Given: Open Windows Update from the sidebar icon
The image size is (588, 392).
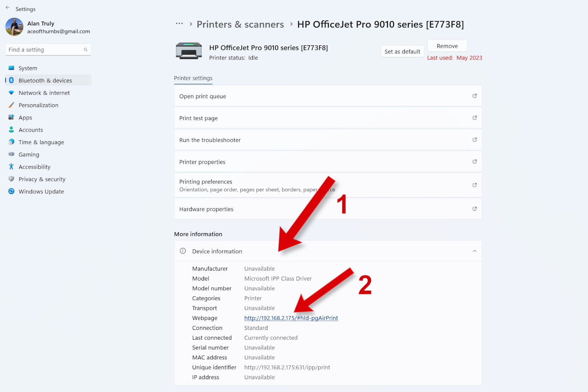Looking at the screenshot, I should [11, 191].
